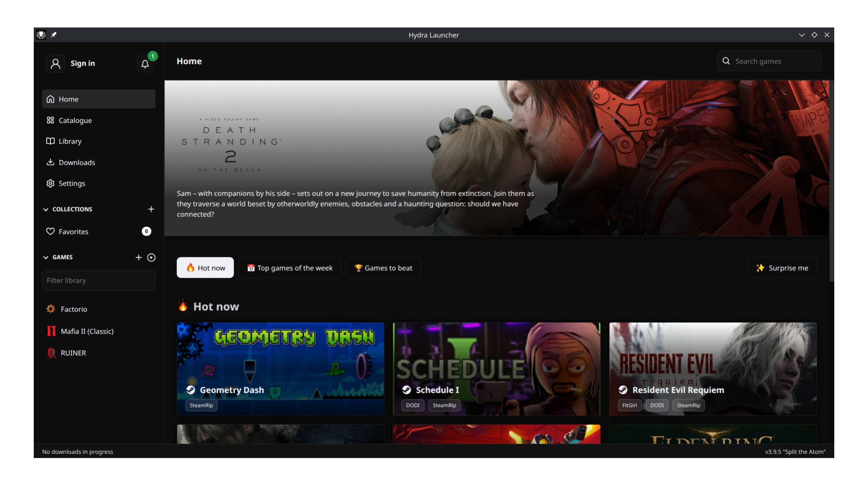Click the Surprise me button
The image size is (868, 498).
[782, 268]
